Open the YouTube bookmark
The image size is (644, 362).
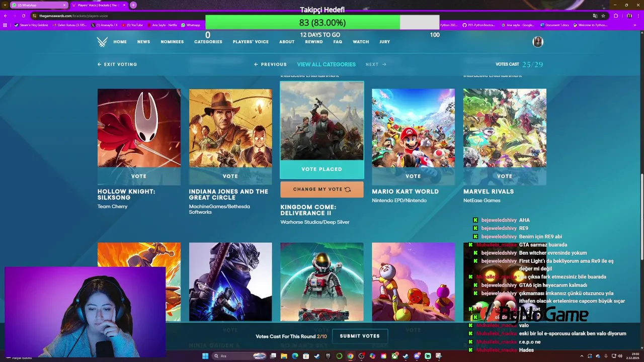132,25
